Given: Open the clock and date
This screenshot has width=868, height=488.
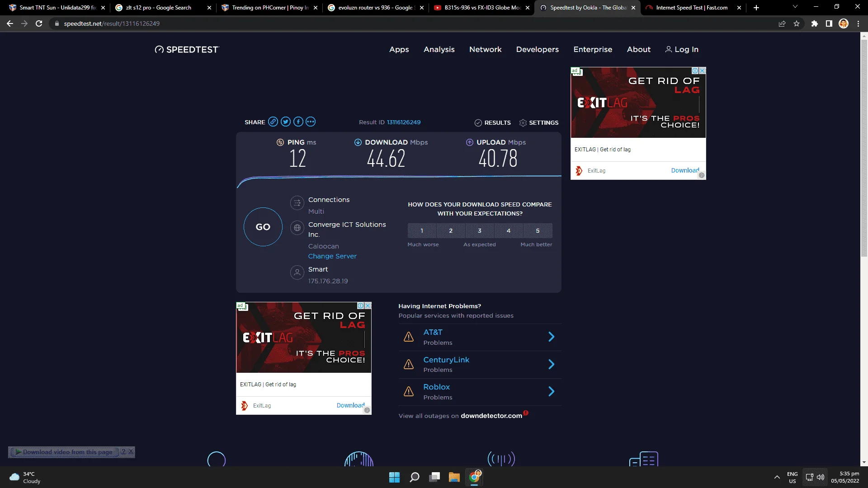Looking at the screenshot, I should tap(845, 477).
